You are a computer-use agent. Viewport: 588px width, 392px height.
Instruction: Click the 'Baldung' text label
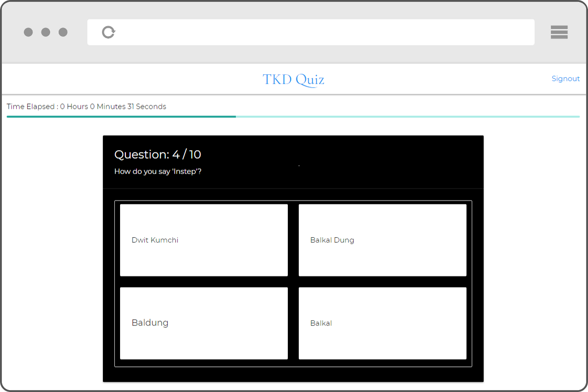pyautogui.click(x=150, y=323)
